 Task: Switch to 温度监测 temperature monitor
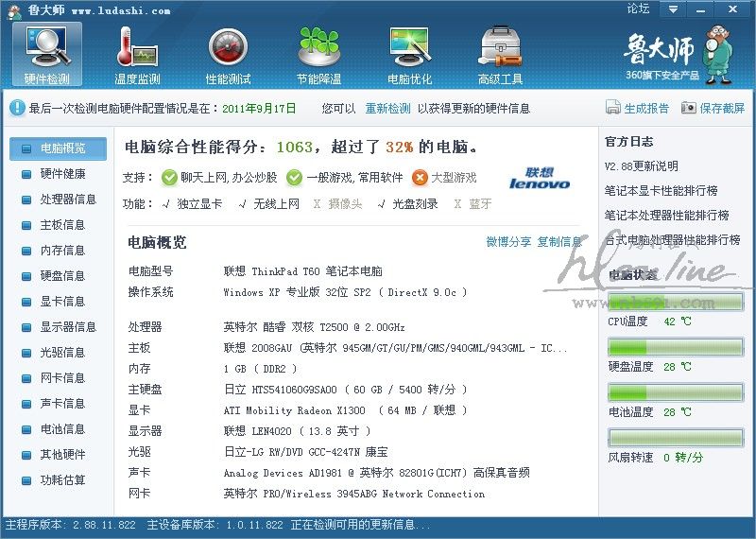pos(137,55)
